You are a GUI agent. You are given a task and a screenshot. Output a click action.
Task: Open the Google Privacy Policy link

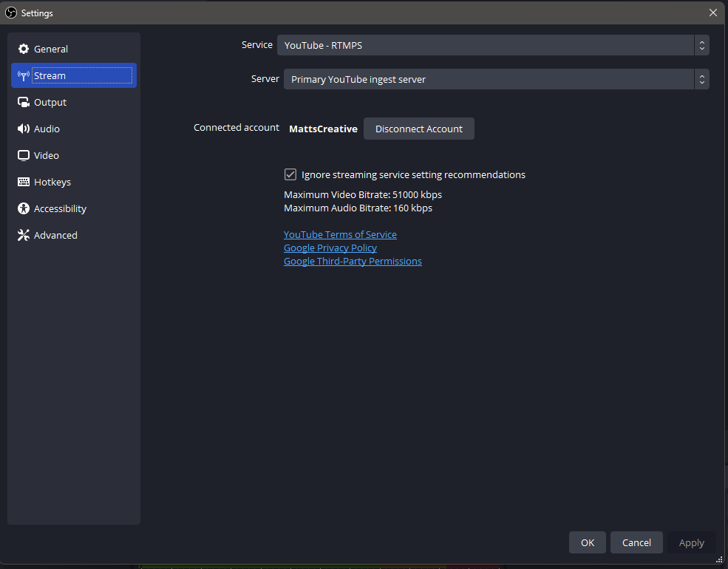point(330,248)
